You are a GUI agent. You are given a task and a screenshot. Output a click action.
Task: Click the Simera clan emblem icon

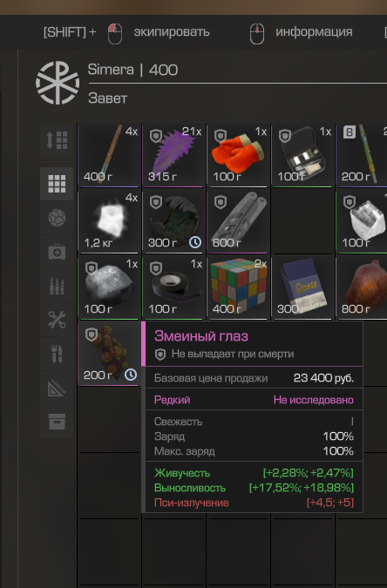[x=58, y=84]
